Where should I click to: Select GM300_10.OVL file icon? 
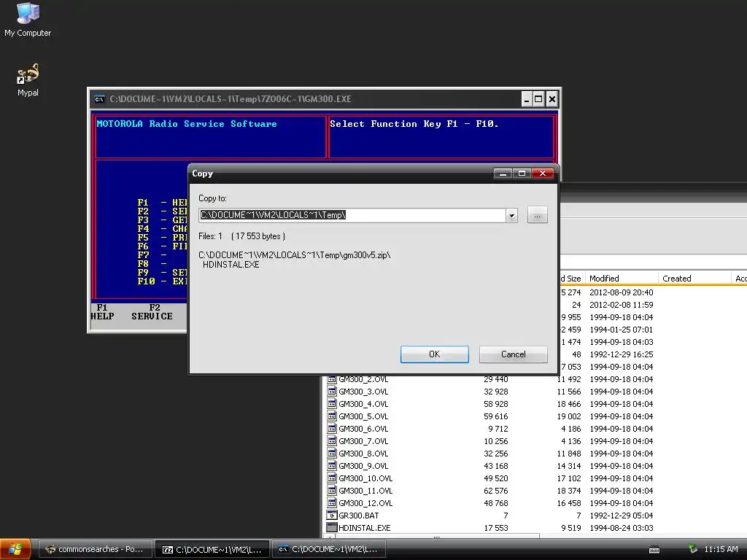point(332,478)
